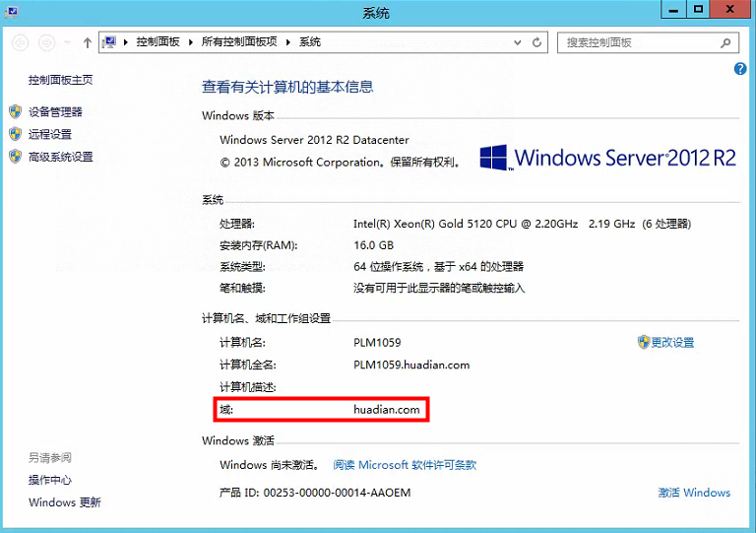Open 高级系统设置 in the sidebar

tap(61, 157)
